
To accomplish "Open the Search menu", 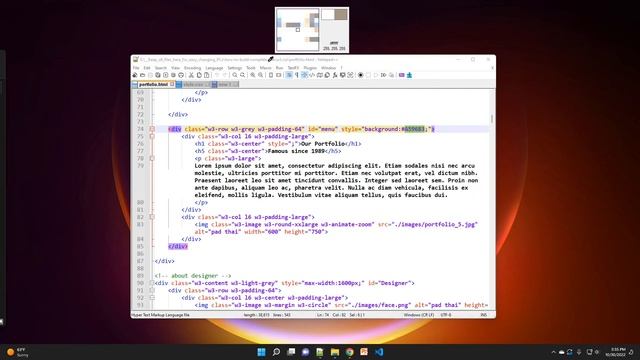I will [161, 68].
